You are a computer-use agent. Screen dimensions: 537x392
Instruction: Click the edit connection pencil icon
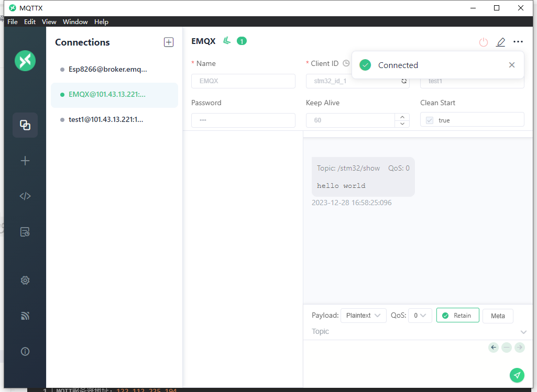click(x=501, y=42)
